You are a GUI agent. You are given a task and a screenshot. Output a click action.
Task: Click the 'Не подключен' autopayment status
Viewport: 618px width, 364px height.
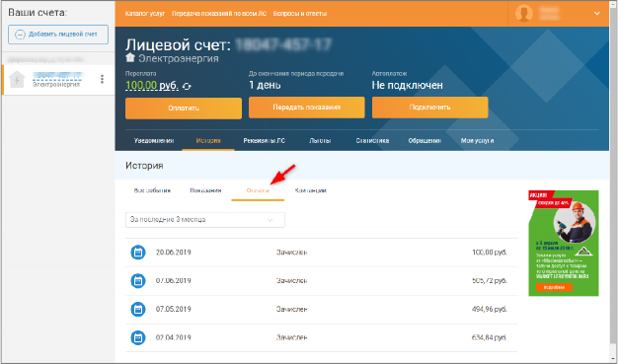407,85
